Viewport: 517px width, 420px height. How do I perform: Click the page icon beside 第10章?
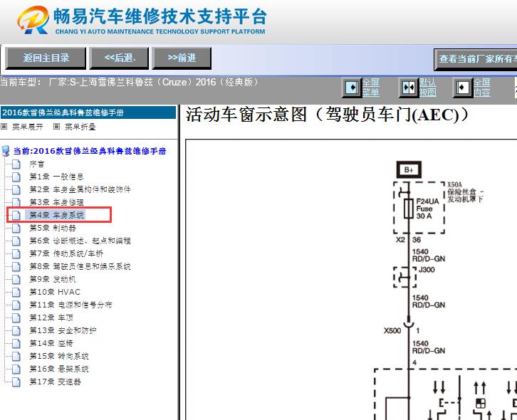click(x=16, y=292)
